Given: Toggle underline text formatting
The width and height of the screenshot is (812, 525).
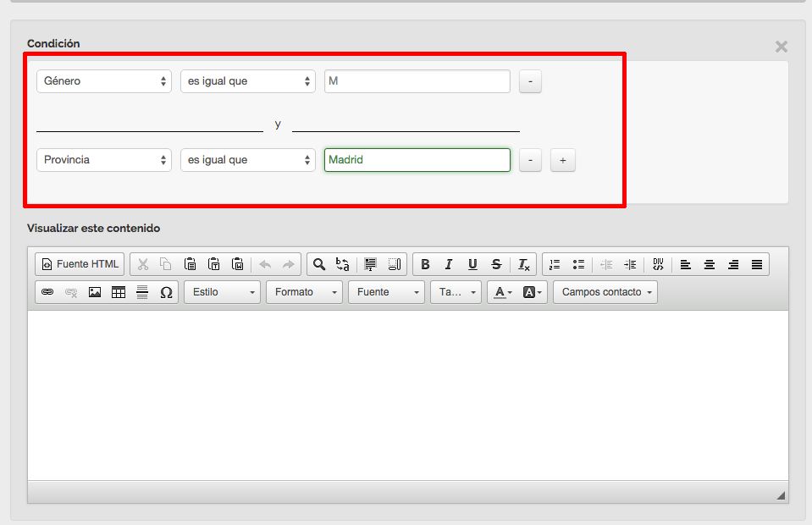Looking at the screenshot, I should point(472,264).
